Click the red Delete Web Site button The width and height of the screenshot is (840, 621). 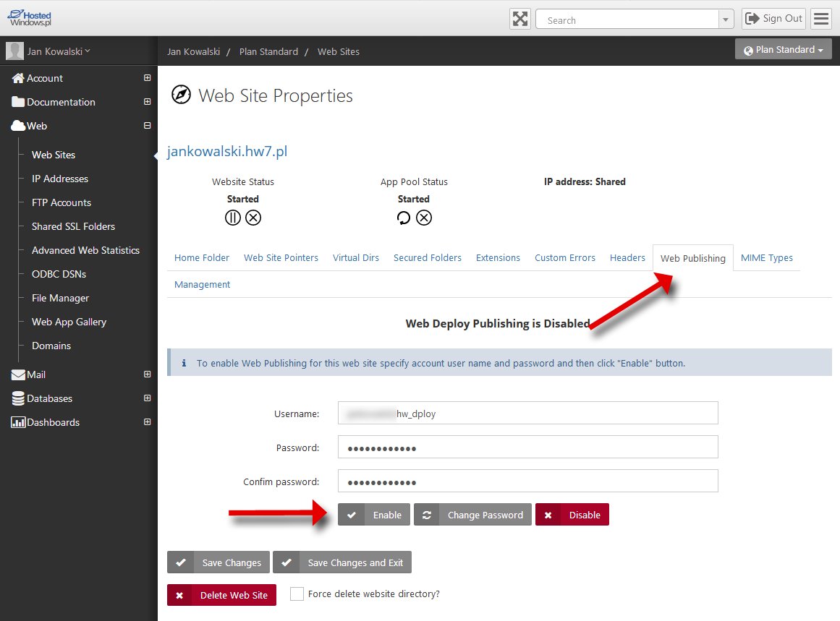(222, 595)
